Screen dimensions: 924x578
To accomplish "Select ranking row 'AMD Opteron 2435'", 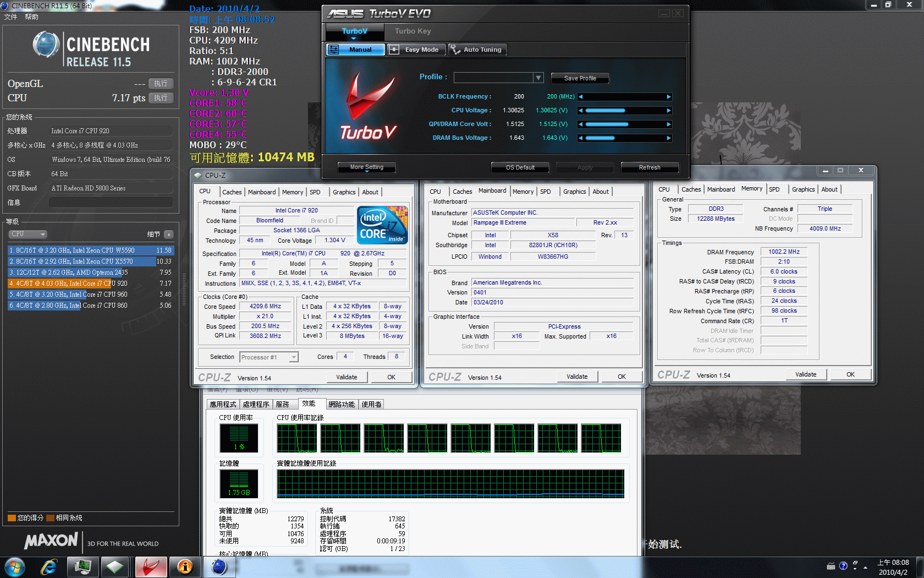I will point(91,272).
